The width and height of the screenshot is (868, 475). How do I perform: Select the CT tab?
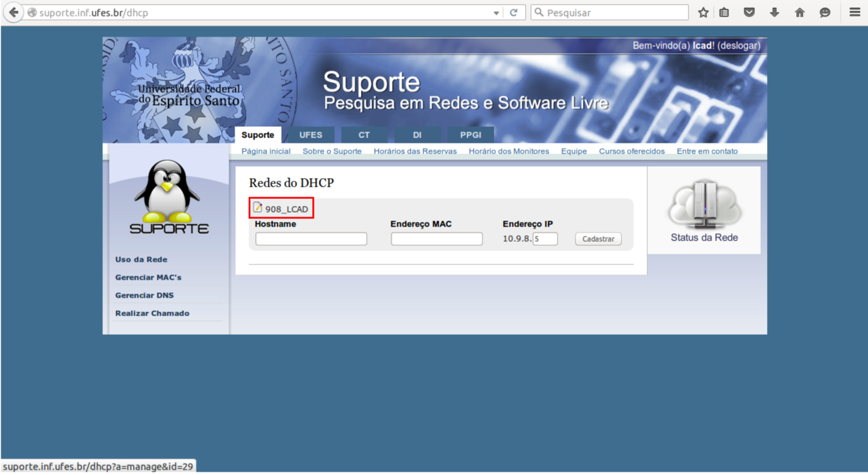coord(364,135)
